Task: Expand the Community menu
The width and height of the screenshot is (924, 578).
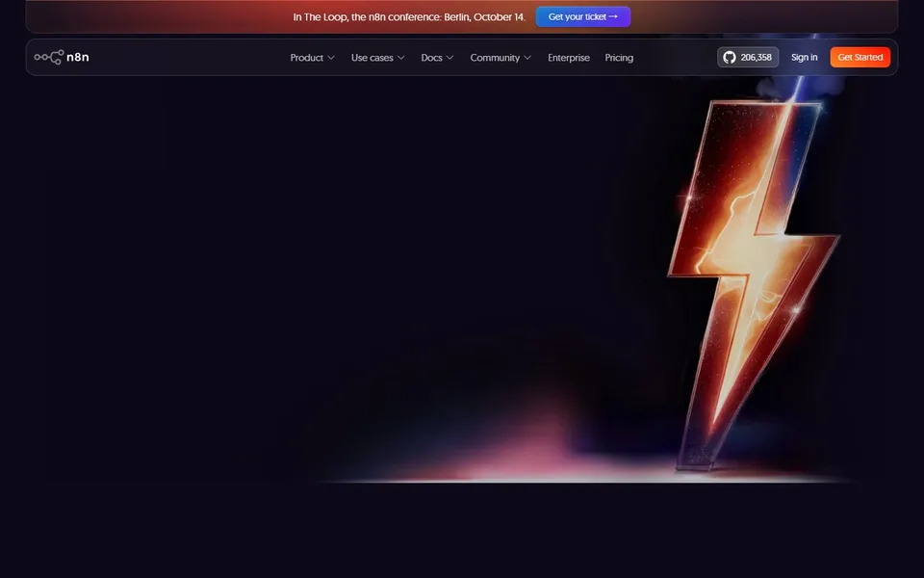Action: coord(500,58)
